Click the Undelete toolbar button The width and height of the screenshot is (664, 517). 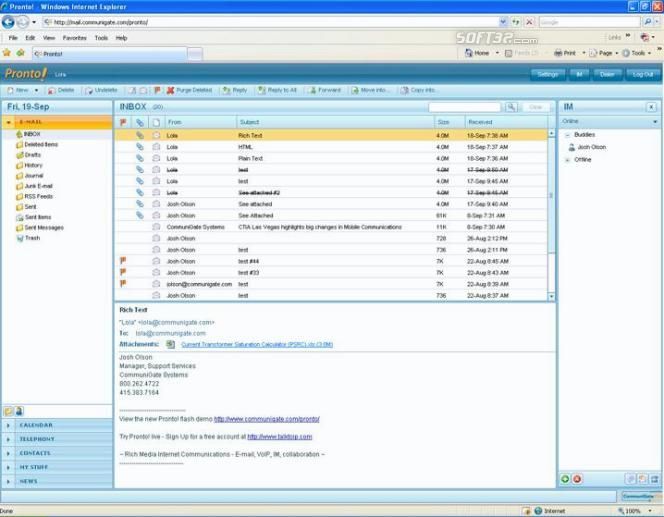click(x=101, y=90)
